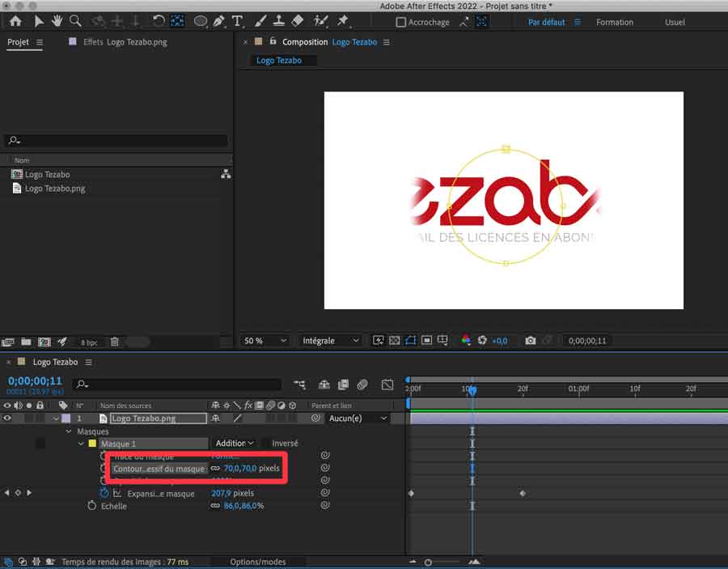This screenshot has width=728, height=569.
Task: Collapse the Masques group
Action: (69, 431)
